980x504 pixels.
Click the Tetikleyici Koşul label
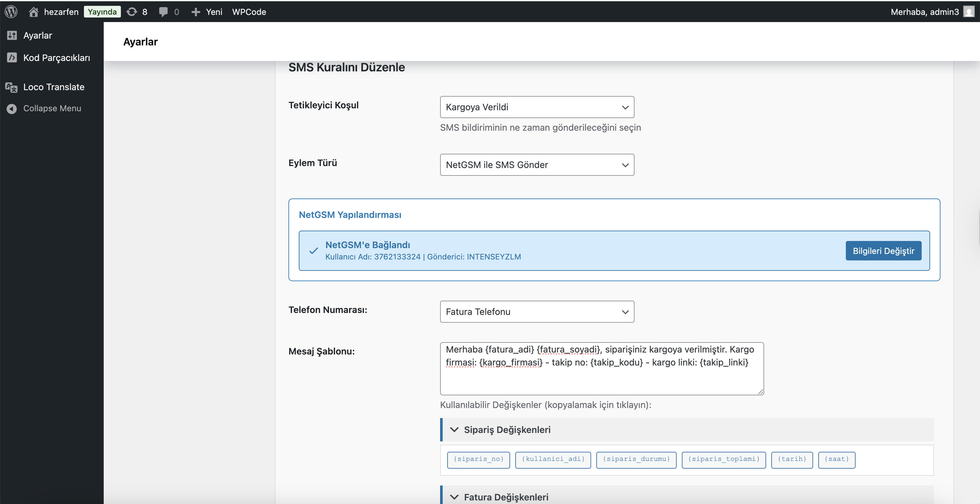coord(323,105)
